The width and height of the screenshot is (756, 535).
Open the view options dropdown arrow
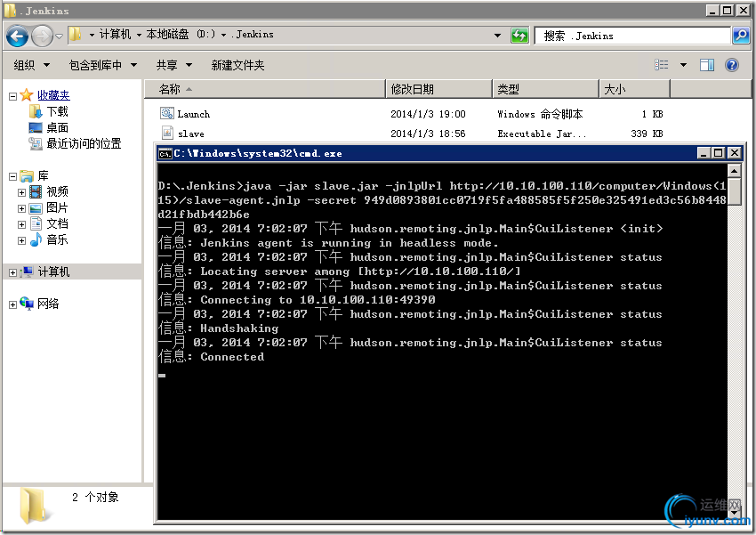coord(683,65)
